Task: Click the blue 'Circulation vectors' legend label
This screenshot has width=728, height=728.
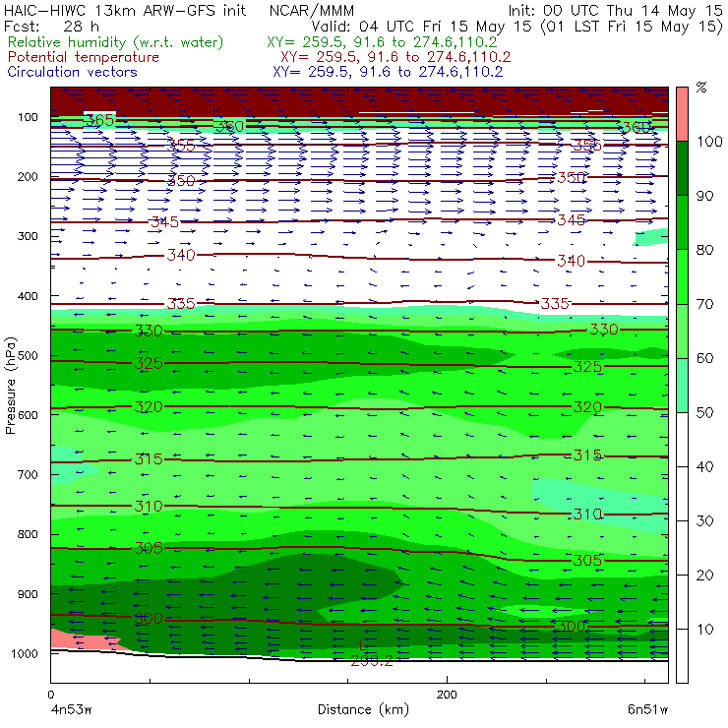Action: click(x=73, y=72)
